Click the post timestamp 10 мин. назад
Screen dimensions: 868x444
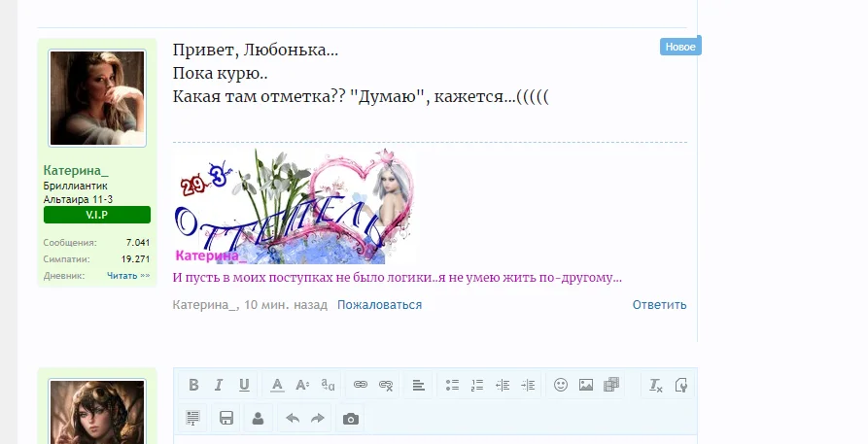click(286, 305)
